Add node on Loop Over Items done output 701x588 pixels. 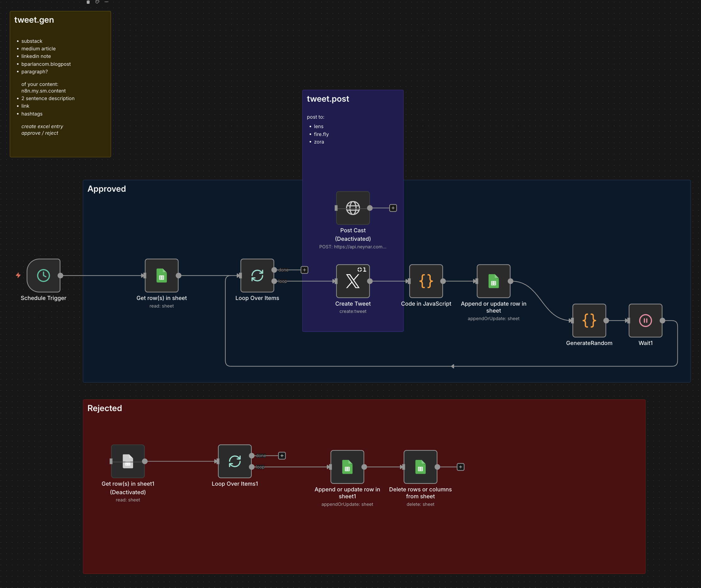point(305,270)
